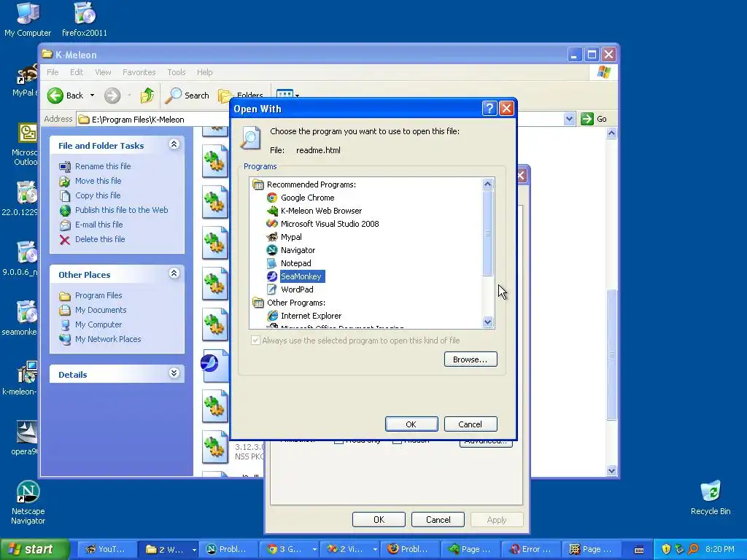The width and height of the screenshot is (747, 560).
Task: Select the firefox20011 desktop icon
Action: pos(85,20)
